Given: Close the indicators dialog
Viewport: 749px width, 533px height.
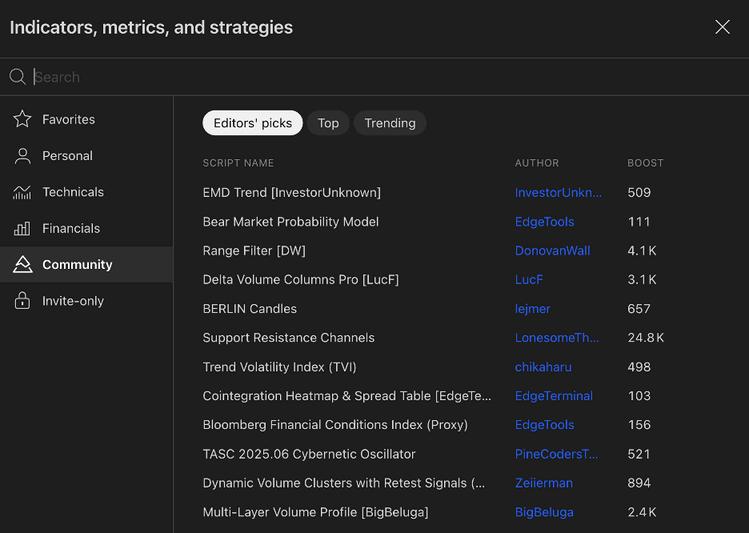Looking at the screenshot, I should tap(722, 27).
